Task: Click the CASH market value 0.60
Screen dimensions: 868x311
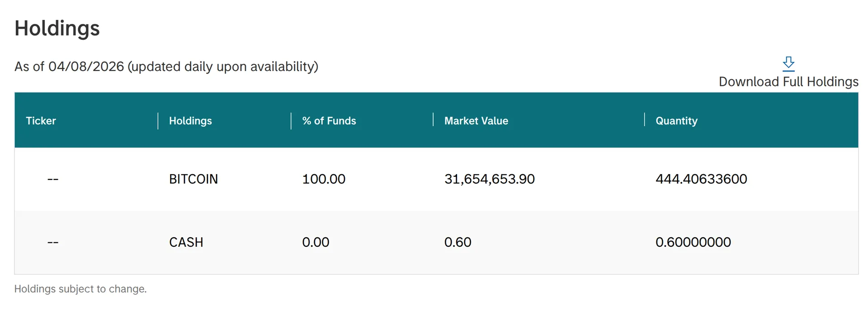Action: coord(458,242)
